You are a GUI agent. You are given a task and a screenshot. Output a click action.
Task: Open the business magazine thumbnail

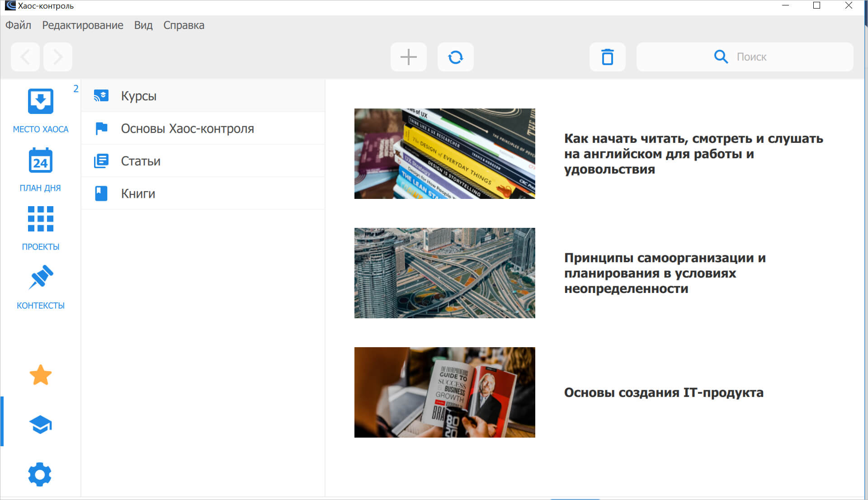click(x=445, y=392)
